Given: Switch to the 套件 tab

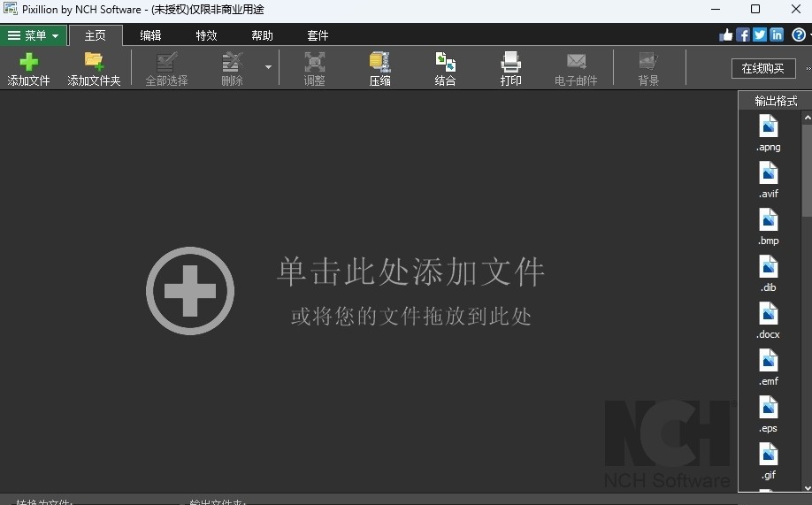Looking at the screenshot, I should pos(318,35).
